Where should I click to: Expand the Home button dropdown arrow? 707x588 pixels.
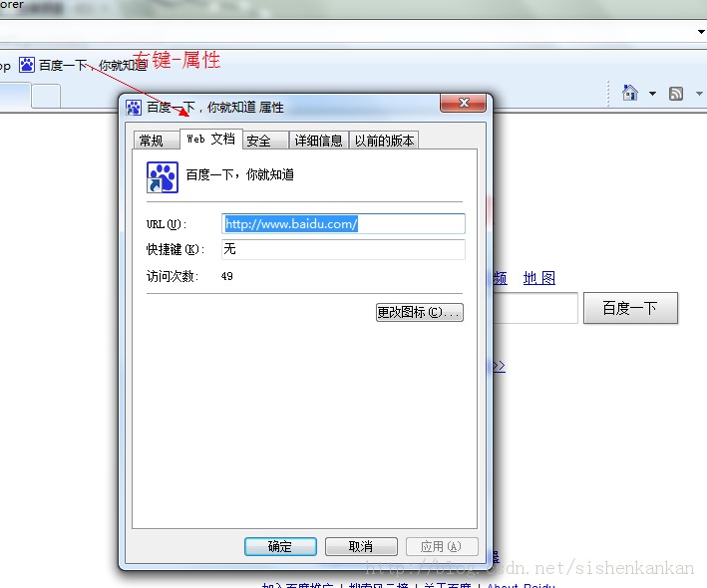point(652,94)
